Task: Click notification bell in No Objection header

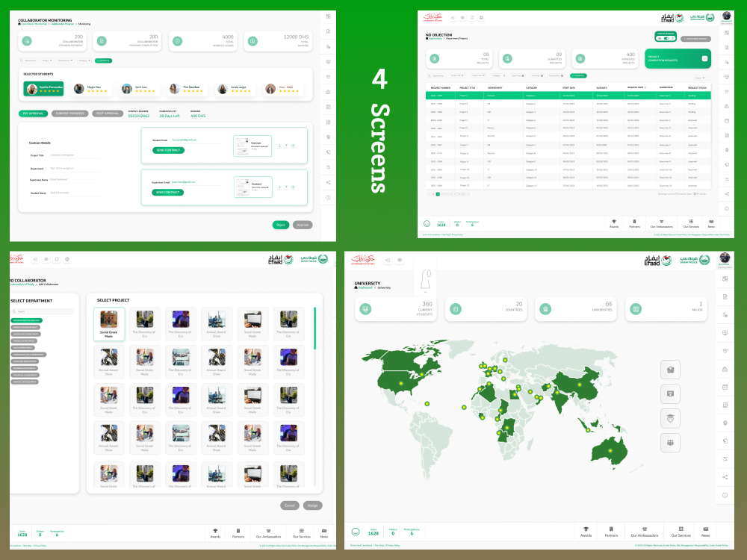Action: [472, 18]
